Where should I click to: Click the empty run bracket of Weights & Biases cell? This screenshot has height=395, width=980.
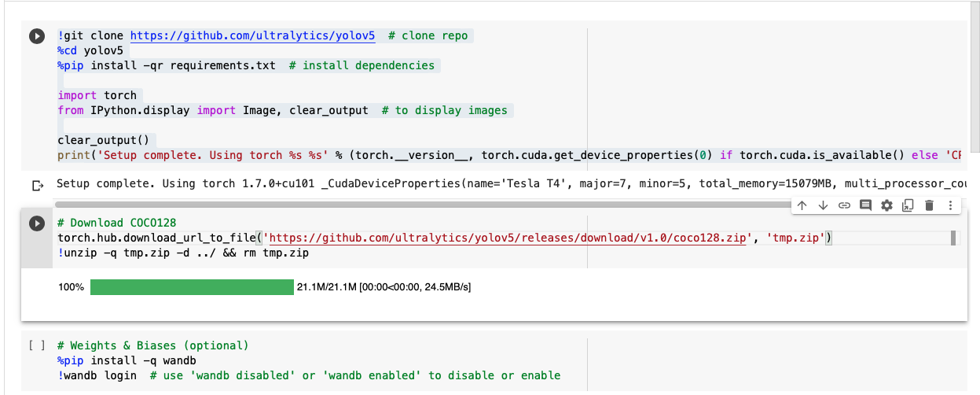(x=36, y=345)
